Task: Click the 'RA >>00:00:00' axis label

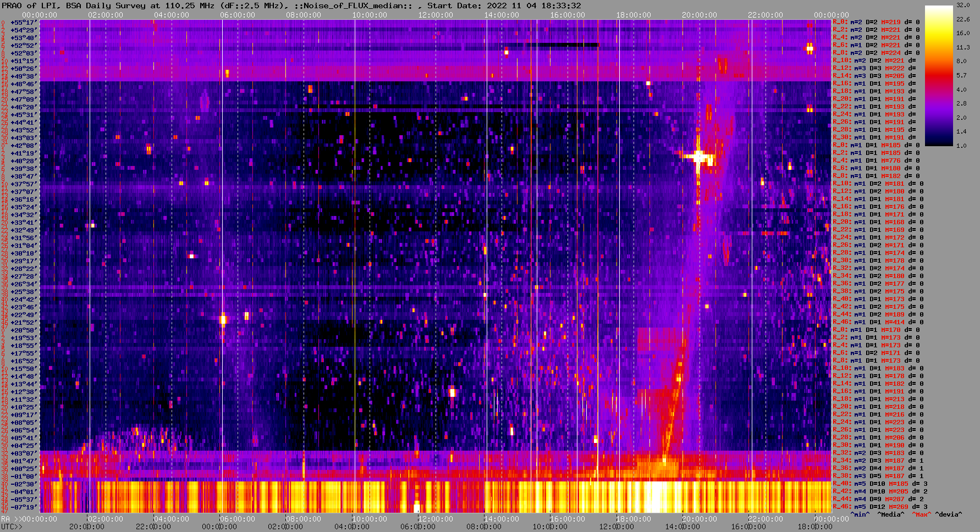Action: click(29, 519)
